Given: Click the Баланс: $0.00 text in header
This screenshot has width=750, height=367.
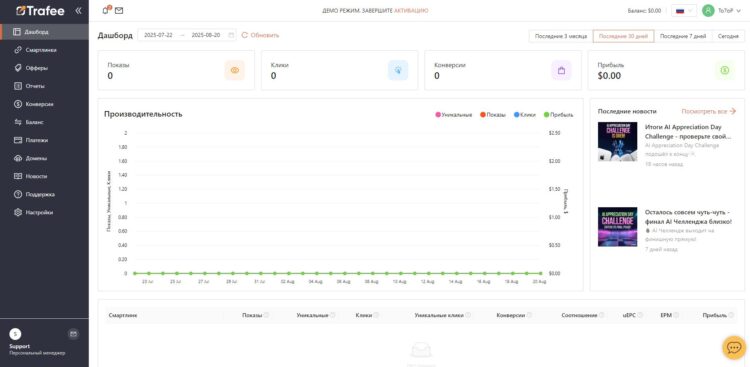Looking at the screenshot, I should 644,11.
